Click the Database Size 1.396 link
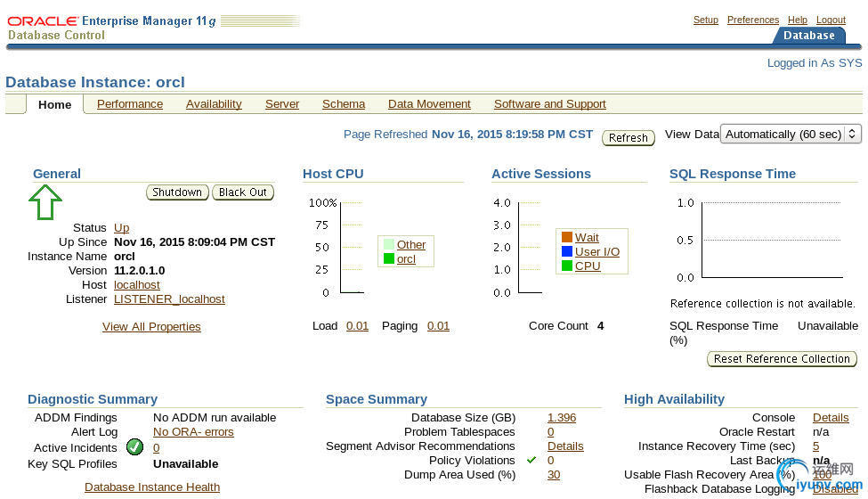 [x=562, y=418]
